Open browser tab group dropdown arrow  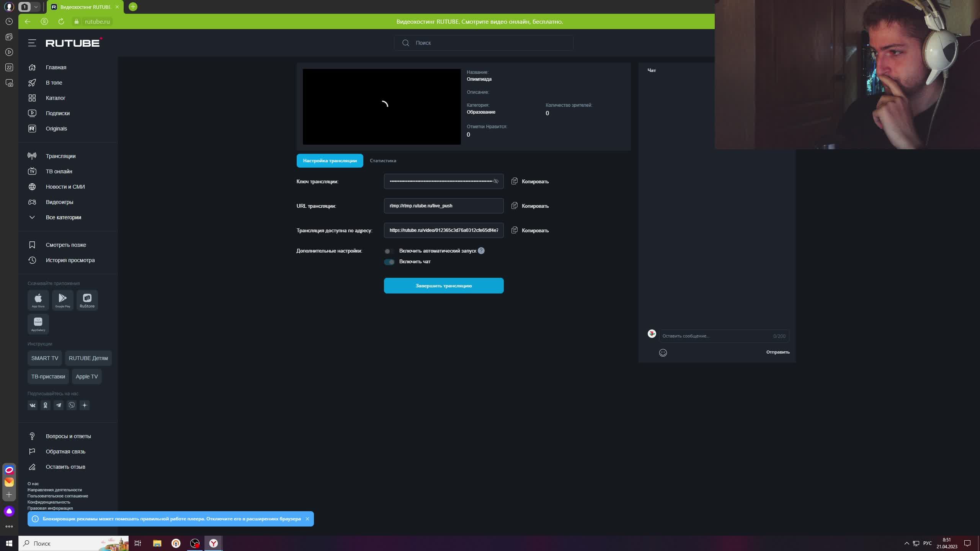pyautogui.click(x=36, y=7)
